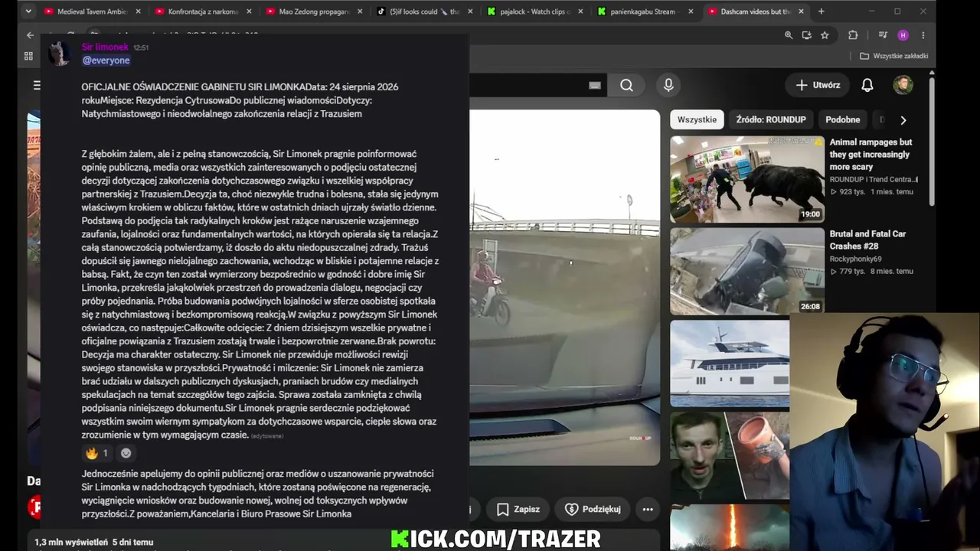This screenshot has width=980, height=551.
Task: Open YouTube notifications bell
Action: tap(867, 85)
